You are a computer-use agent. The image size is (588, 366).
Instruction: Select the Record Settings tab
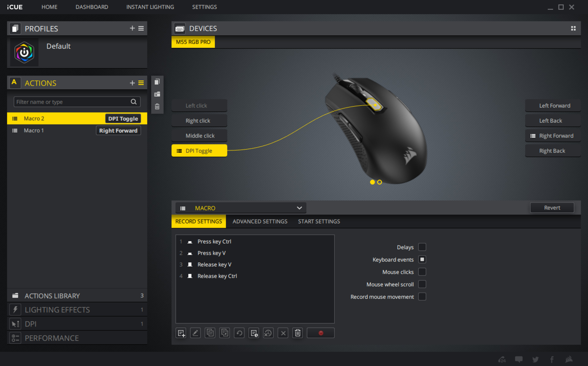[199, 221]
